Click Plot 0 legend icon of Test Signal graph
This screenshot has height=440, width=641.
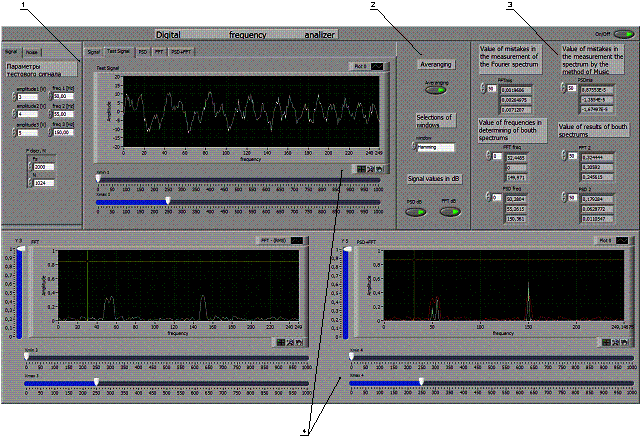tap(377, 66)
